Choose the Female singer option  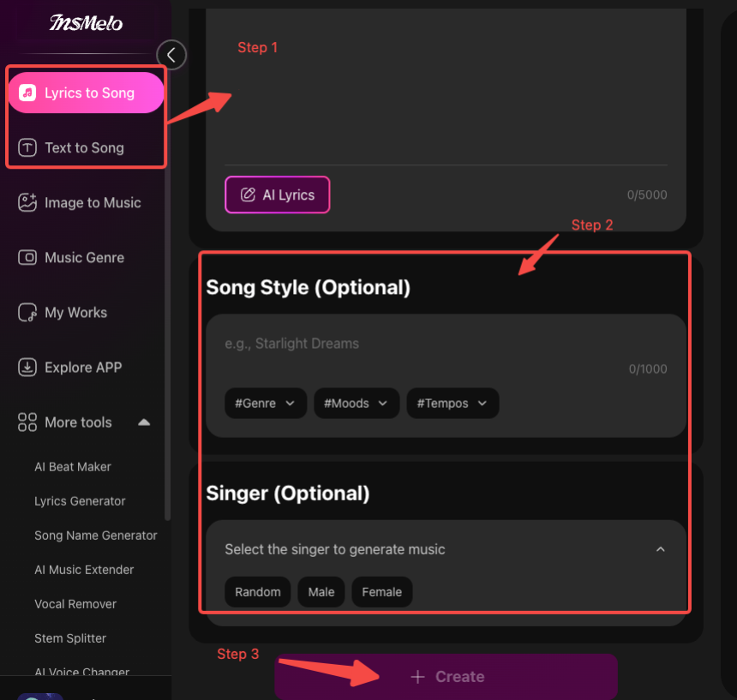click(381, 592)
